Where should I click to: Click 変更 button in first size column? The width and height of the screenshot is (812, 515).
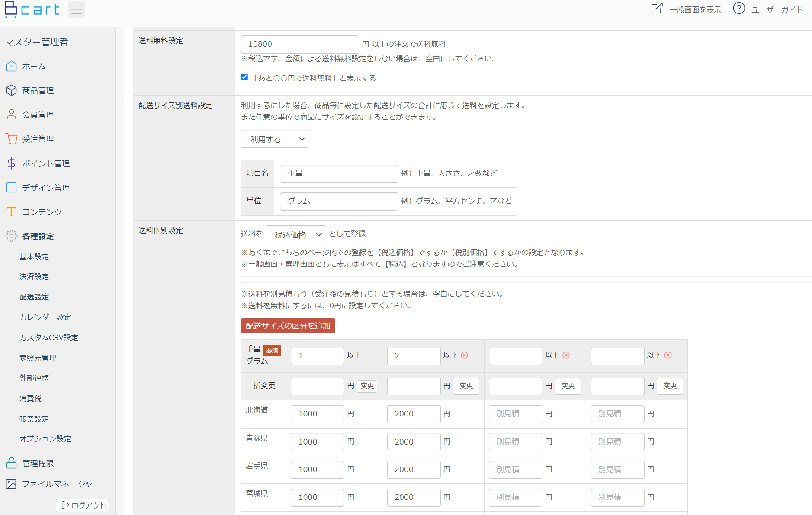(x=367, y=386)
